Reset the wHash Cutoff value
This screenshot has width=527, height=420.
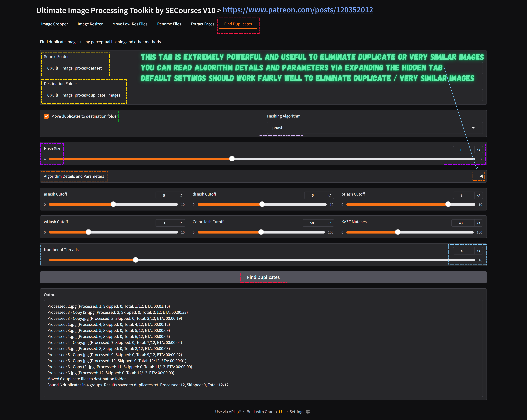181,223
